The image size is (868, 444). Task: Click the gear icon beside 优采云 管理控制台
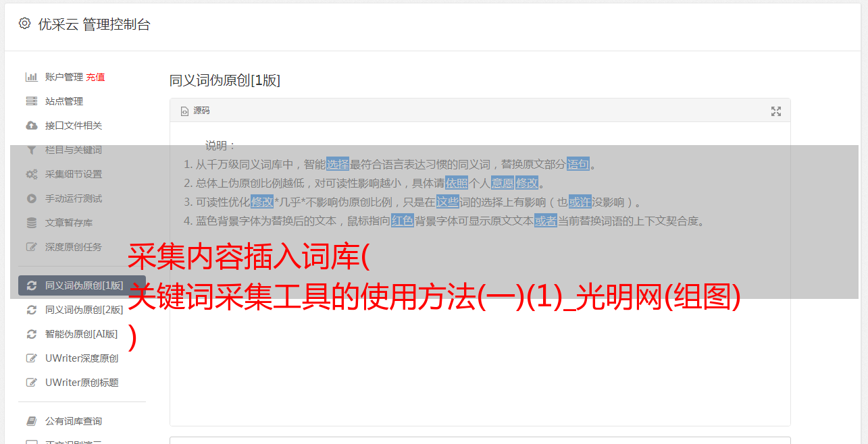point(24,24)
